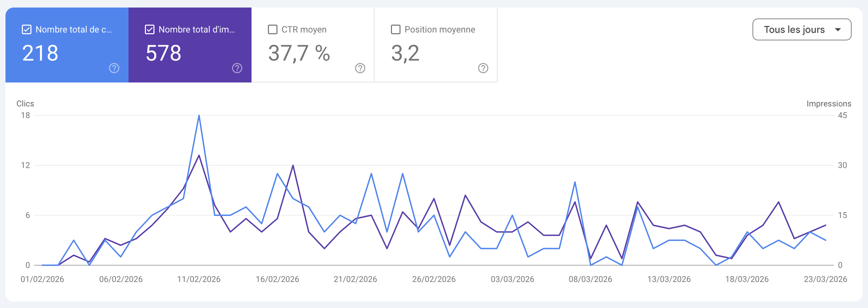Open the clicks metric help icon

point(114,68)
